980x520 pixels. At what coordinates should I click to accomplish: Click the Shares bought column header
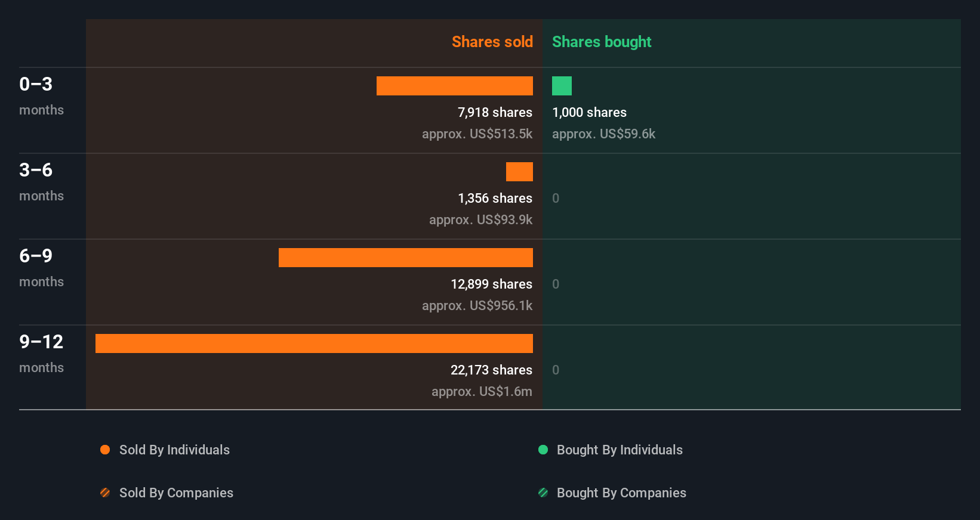tap(602, 42)
